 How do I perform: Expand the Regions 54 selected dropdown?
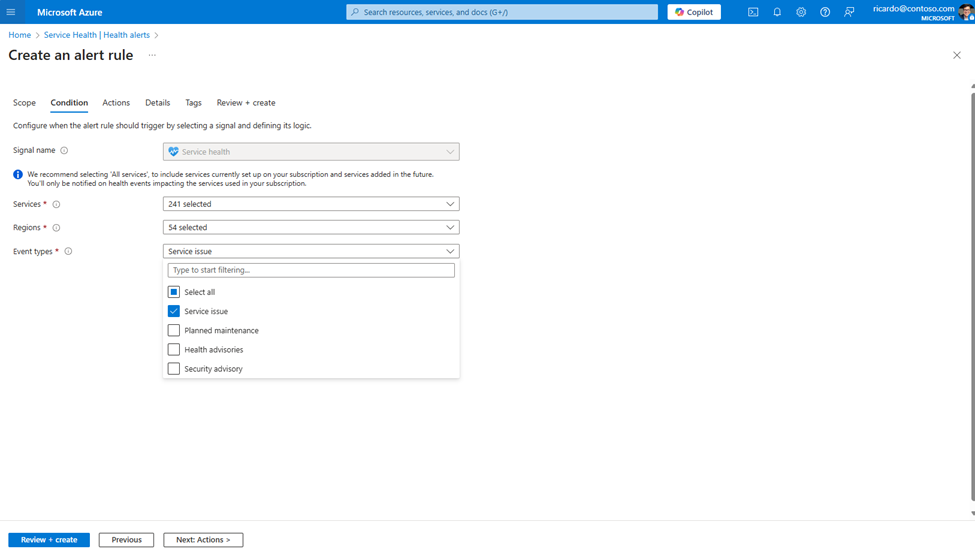coord(311,228)
